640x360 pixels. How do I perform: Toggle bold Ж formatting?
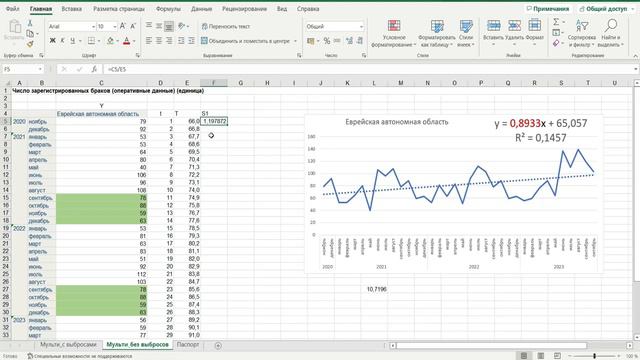53,40
